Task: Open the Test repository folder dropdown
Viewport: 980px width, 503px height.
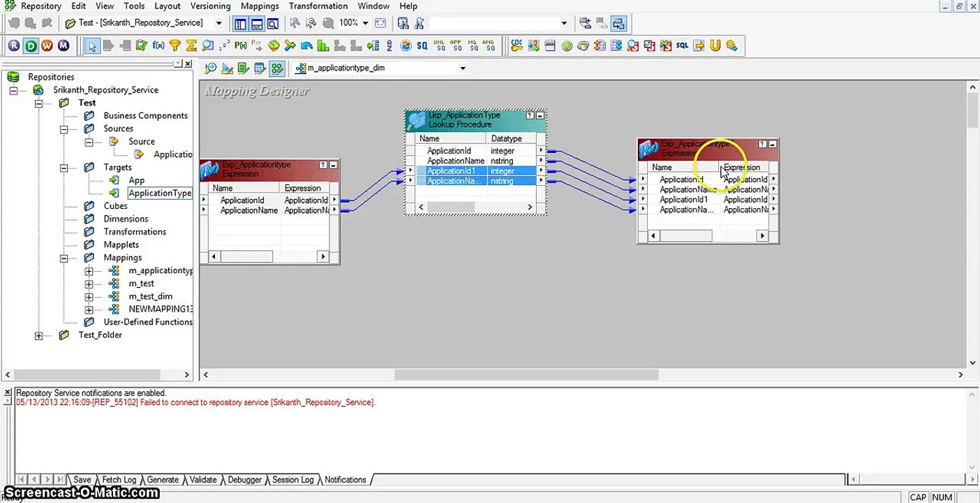Action: tap(218, 23)
